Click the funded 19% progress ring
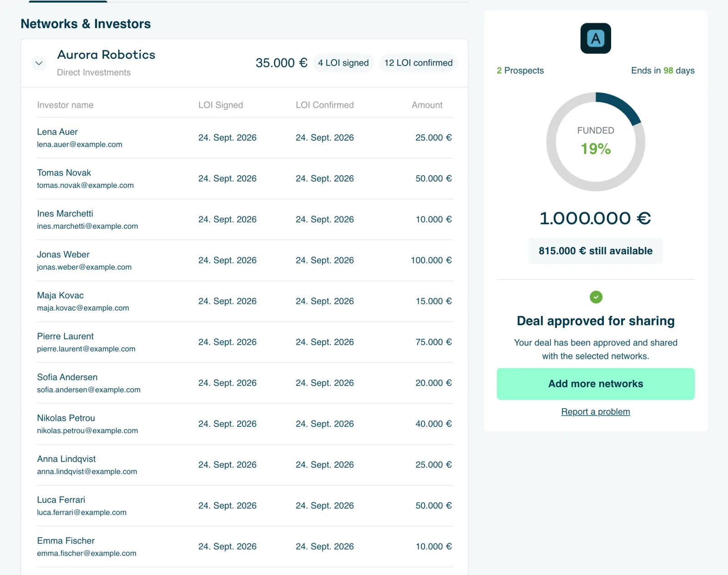This screenshot has height=575, width=728. pyautogui.click(x=596, y=142)
